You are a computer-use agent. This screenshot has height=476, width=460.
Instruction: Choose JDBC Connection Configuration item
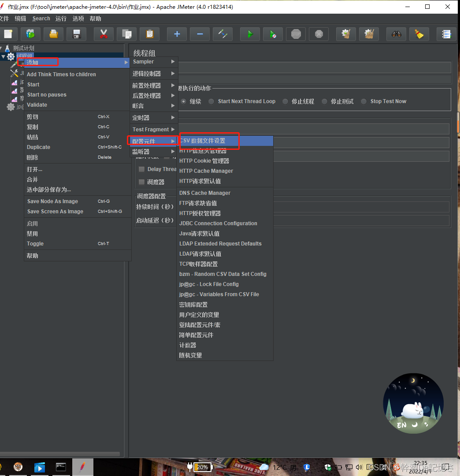(x=225, y=223)
